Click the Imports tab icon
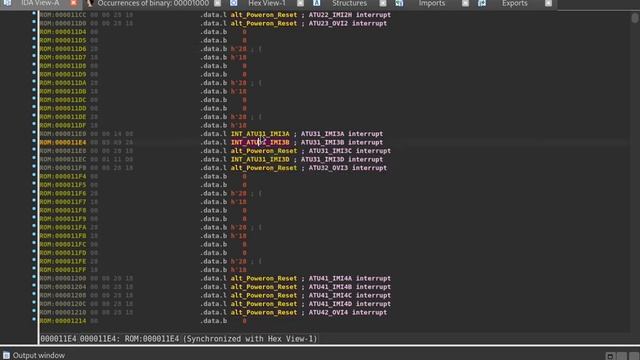 point(399,3)
